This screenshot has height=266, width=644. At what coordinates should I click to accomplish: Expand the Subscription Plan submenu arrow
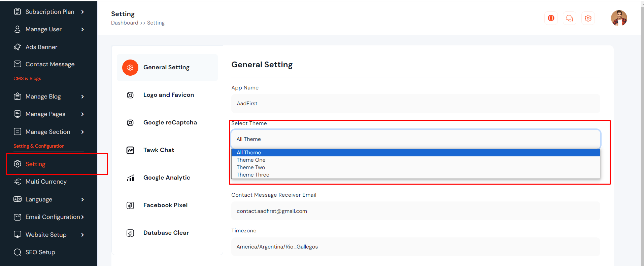point(82,12)
